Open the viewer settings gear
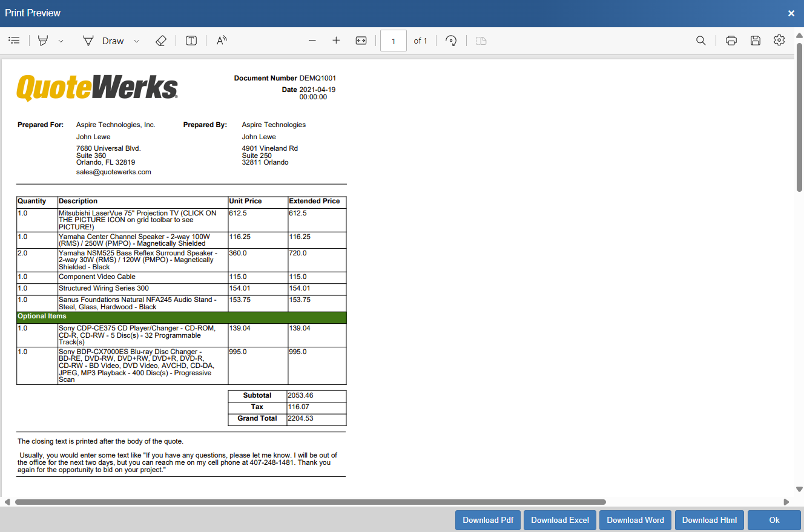The image size is (804, 532). tap(779, 41)
